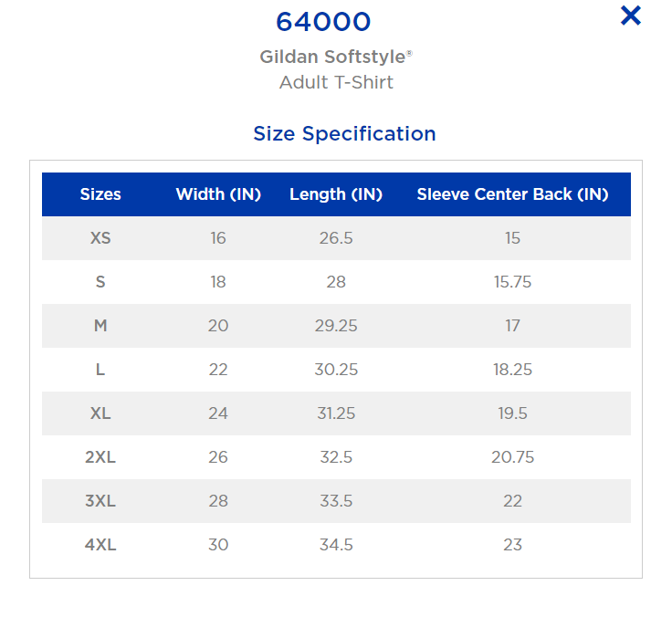The height and width of the screenshot is (638, 672).
Task: Click the L size row label
Action: coord(100,370)
